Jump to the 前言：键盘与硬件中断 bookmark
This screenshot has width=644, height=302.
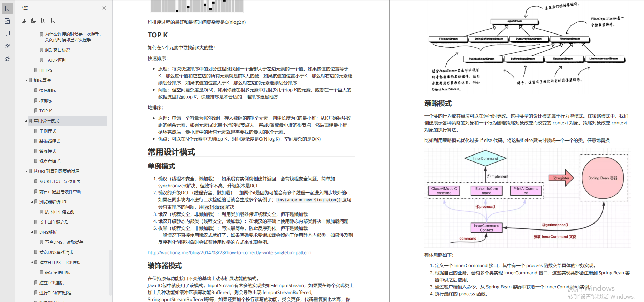pos(60,191)
